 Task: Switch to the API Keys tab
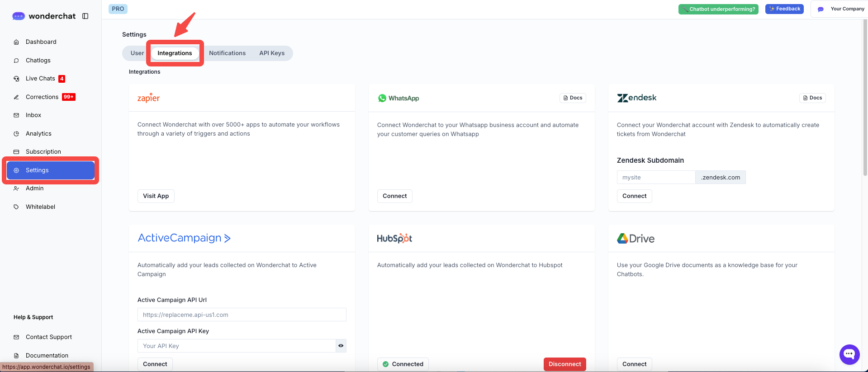click(272, 53)
